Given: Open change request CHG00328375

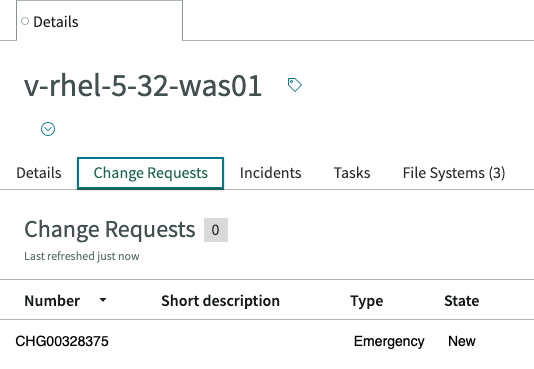Looking at the screenshot, I should [x=62, y=341].
